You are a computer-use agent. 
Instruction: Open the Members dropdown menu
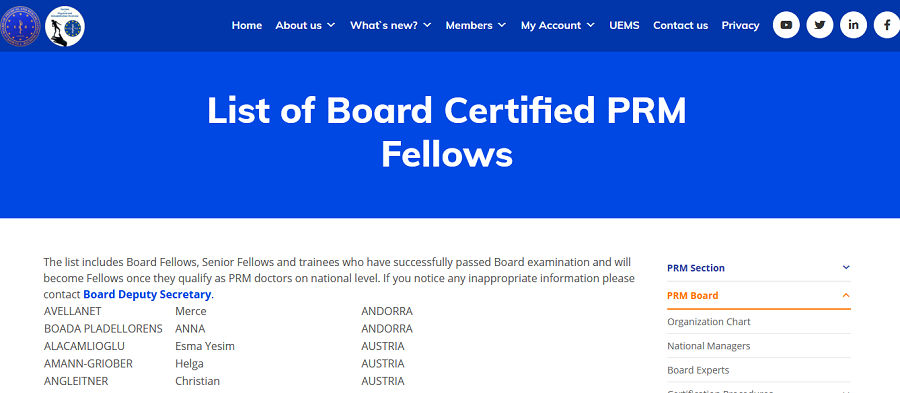(x=476, y=25)
